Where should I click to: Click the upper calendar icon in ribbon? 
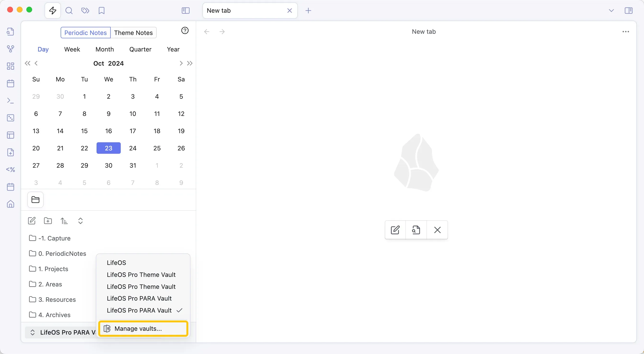click(10, 83)
